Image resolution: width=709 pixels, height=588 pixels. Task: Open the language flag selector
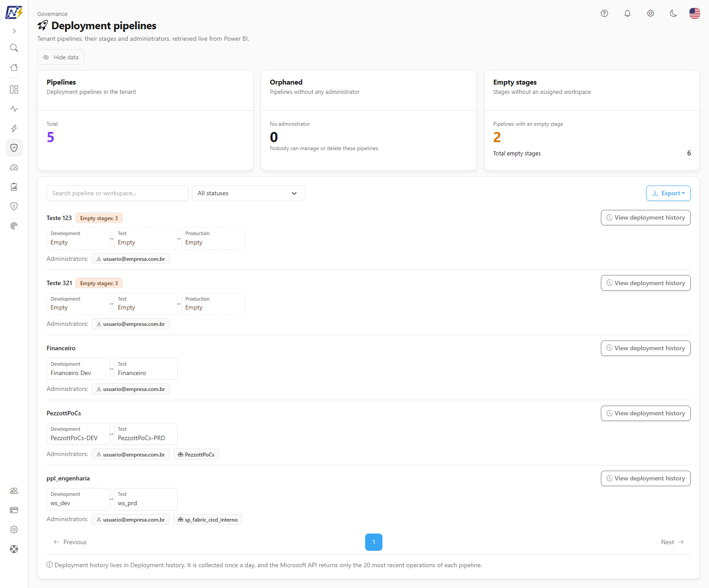(x=695, y=13)
